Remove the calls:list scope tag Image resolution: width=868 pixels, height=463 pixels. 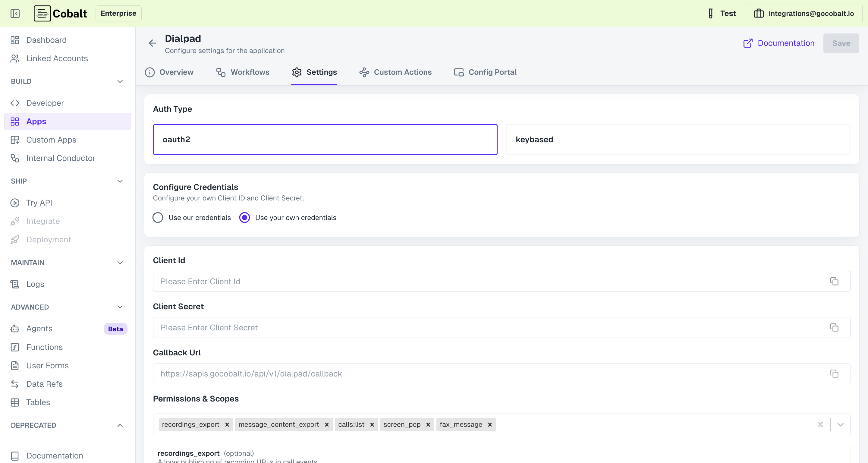pyautogui.click(x=372, y=425)
